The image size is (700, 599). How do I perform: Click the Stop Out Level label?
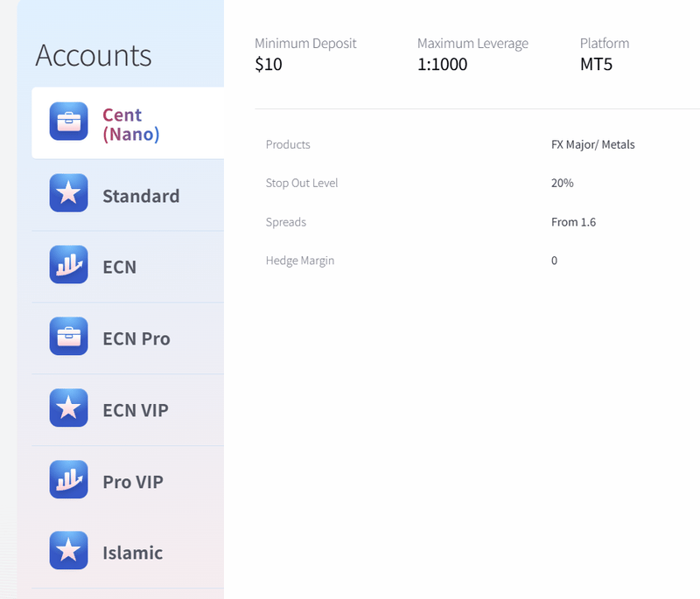[302, 184]
